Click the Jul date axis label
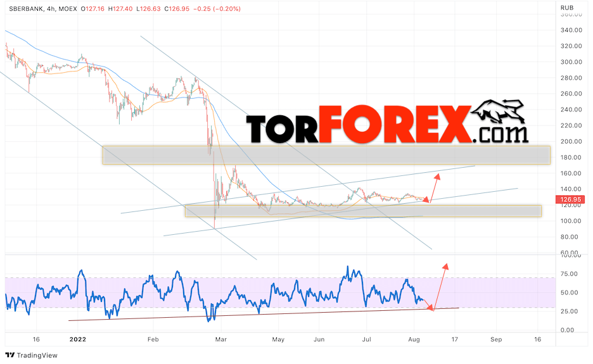 tap(366, 339)
